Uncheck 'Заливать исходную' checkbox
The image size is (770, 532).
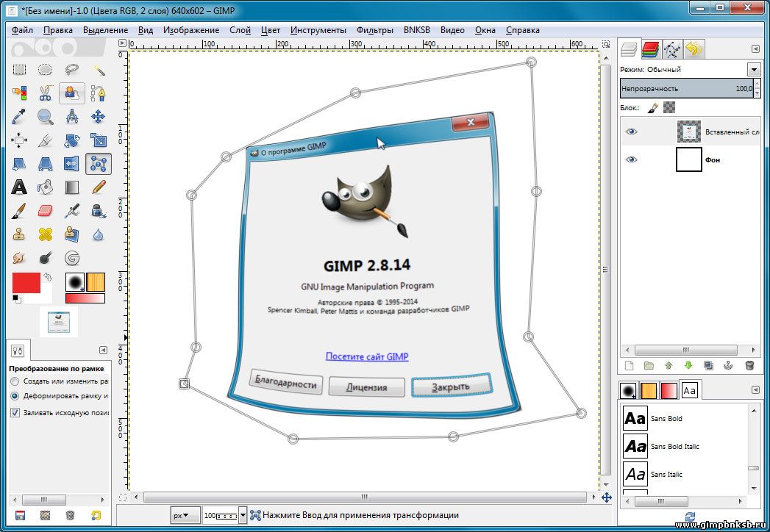(x=15, y=413)
